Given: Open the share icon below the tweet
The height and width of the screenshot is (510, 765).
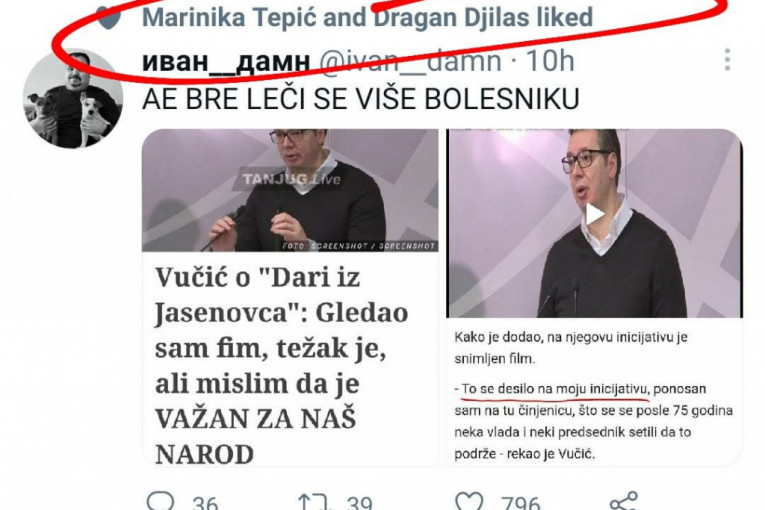Looking at the screenshot, I should 624,501.
